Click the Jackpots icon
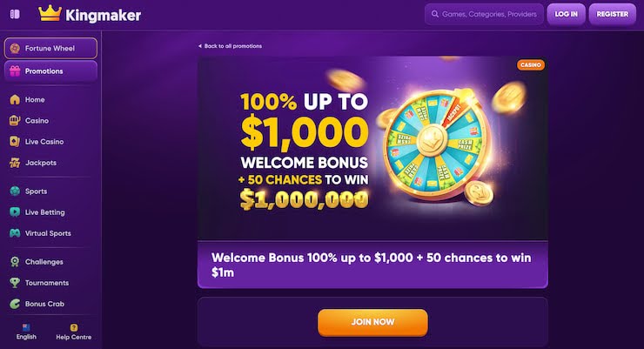644x349 pixels. 15,163
